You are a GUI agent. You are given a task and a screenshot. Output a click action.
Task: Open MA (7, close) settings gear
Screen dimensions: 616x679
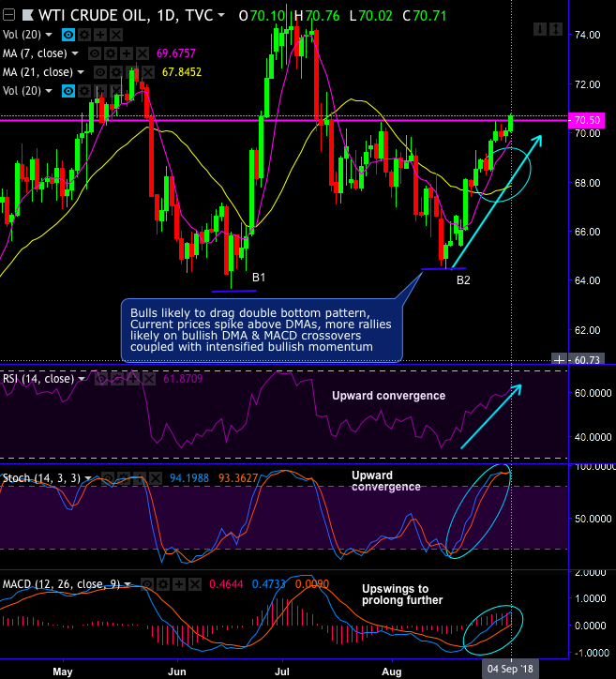(111, 53)
